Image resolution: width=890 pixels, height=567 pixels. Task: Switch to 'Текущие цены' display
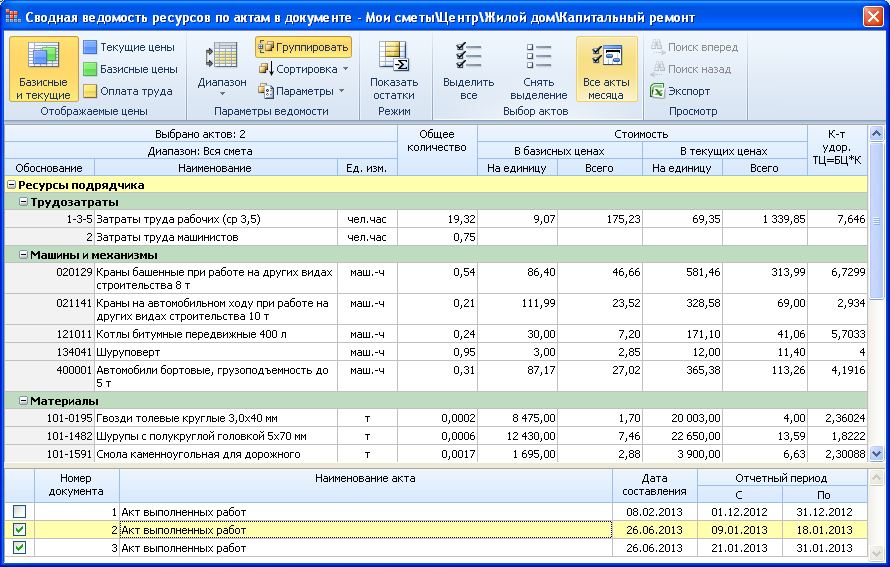129,47
